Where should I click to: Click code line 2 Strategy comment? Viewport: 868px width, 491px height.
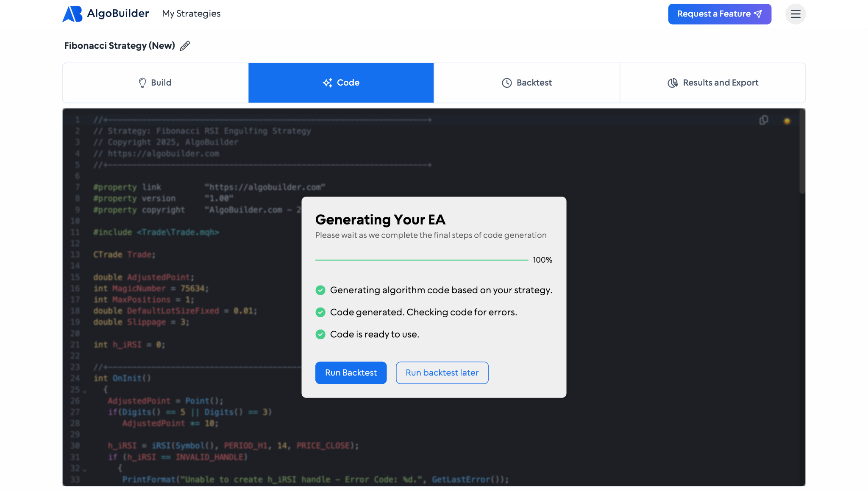pyautogui.click(x=202, y=131)
